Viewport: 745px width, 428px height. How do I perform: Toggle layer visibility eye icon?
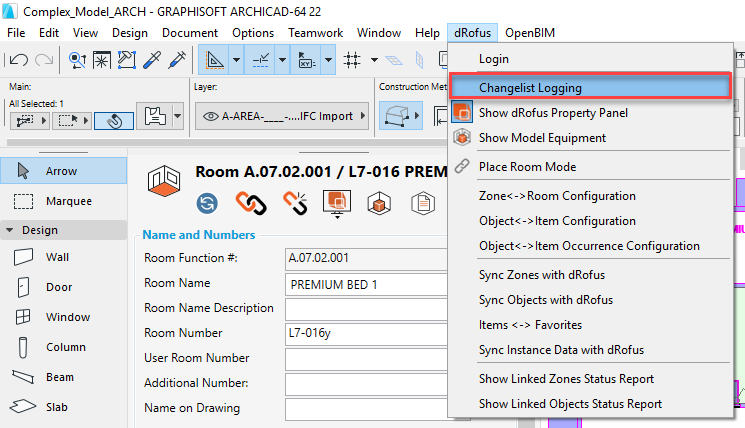(211, 116)
